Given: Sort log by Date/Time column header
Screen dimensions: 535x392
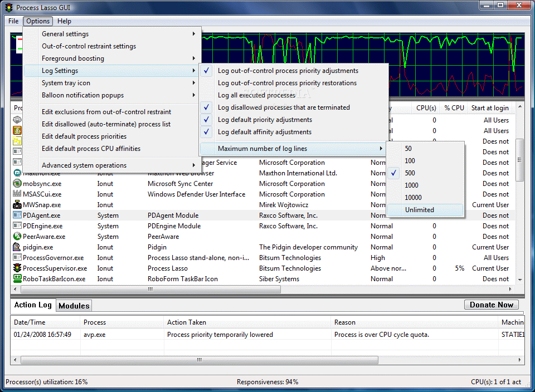Looking at the screenshot, I should [x=46, y=322].
